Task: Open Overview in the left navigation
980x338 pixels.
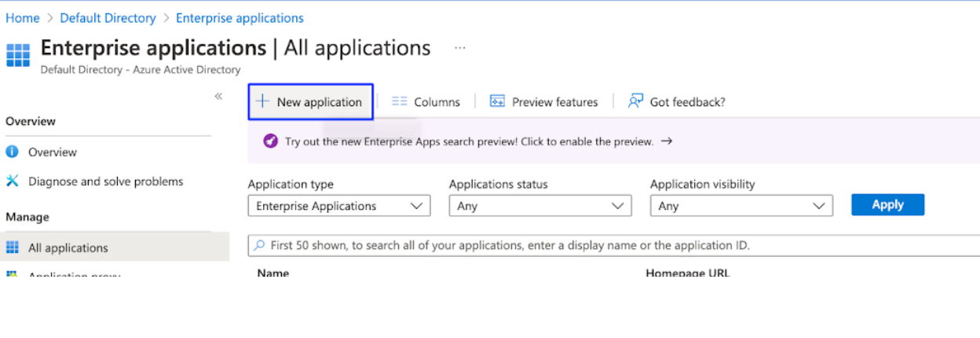Action: 53,152
